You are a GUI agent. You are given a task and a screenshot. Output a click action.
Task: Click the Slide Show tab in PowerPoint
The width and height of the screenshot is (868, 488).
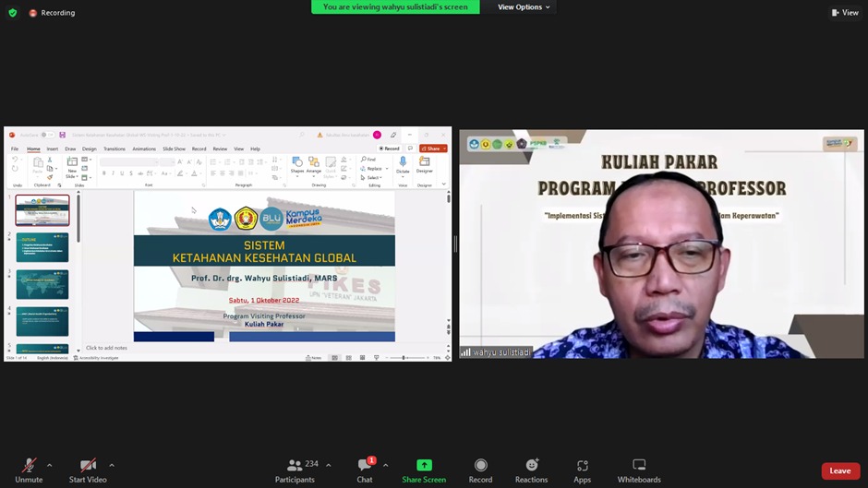pyautogui.click(x=174, y=149)
